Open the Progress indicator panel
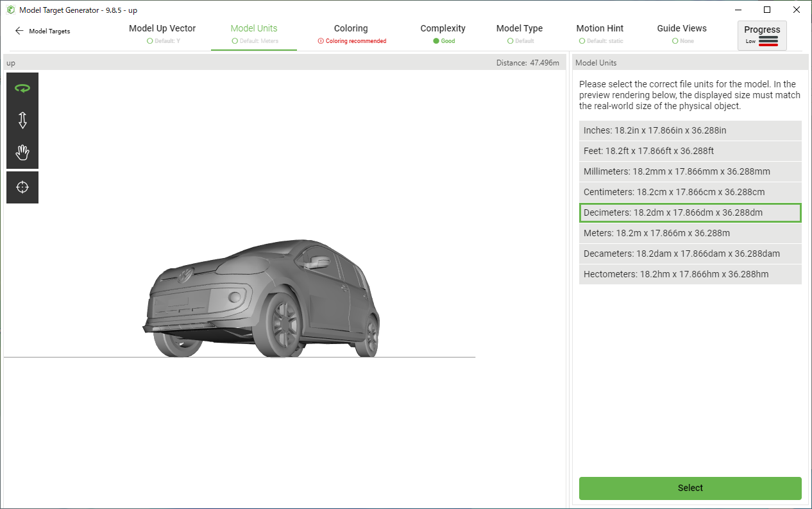This screenshot has width=812, height=509. (x=762, y=35)
